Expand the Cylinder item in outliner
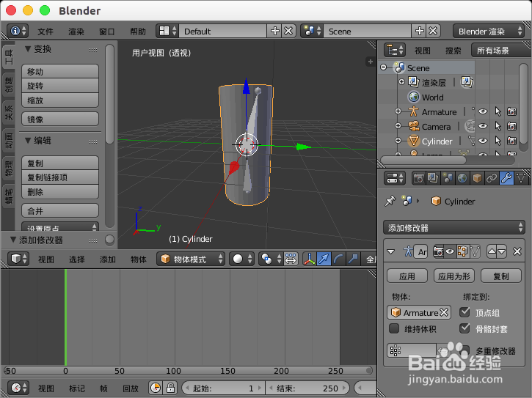Image resolution: width=532 pixels, height=398 pixels. click(x=398, y=140)
